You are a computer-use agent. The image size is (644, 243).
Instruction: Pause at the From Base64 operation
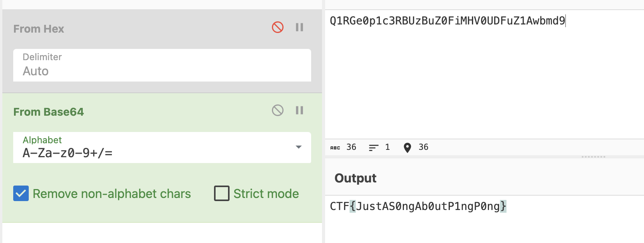(299, 110)
